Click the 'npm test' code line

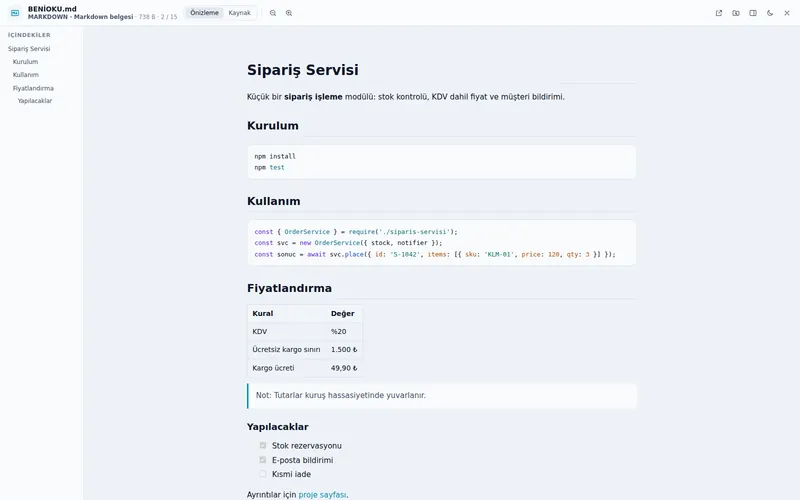click(269, 167)
